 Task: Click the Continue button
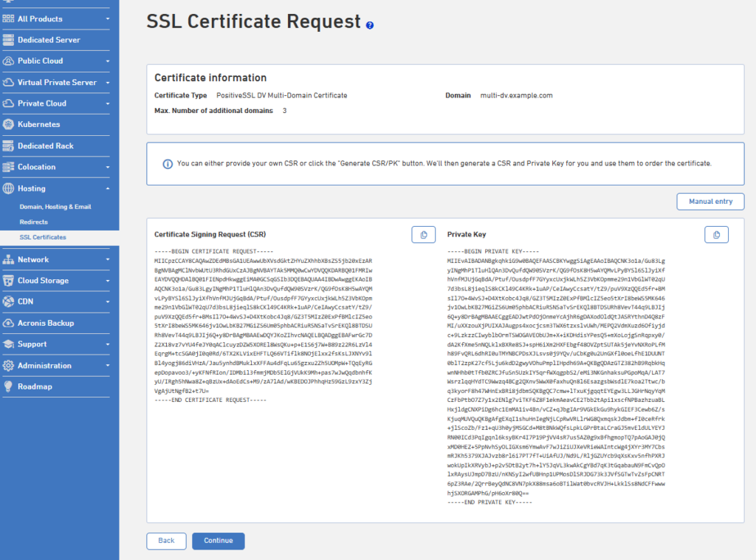pos(219,541)
